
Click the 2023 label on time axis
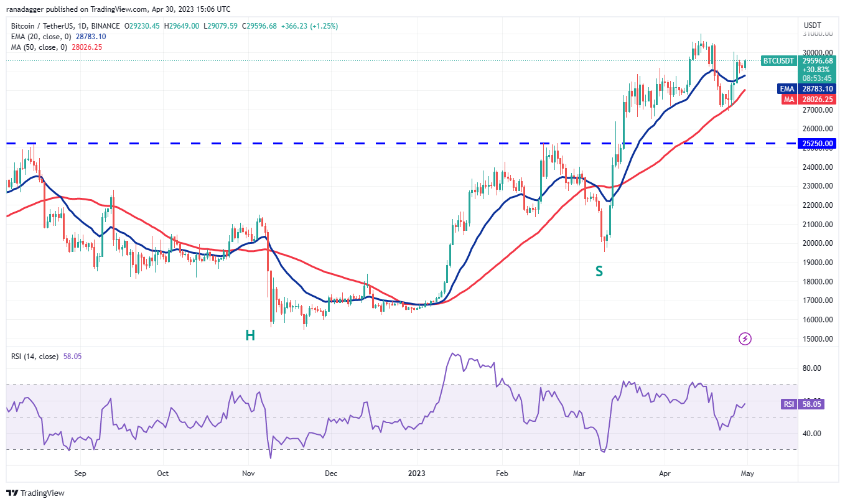click(x=416, y=473)
